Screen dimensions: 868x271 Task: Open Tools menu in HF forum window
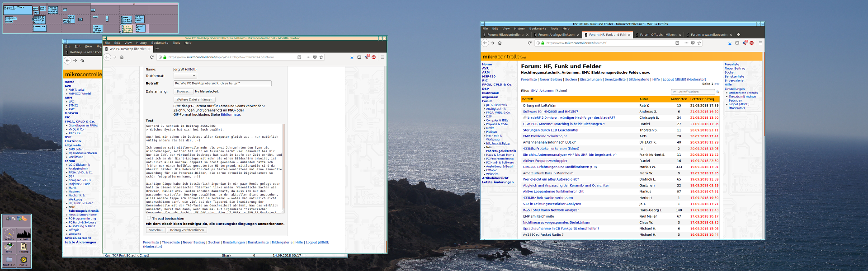(x=554, y=28)
